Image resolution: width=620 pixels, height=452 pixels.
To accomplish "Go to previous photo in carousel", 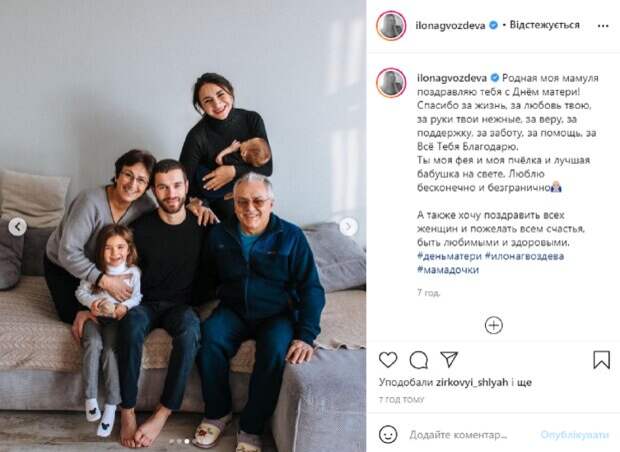I will [18, 227].
